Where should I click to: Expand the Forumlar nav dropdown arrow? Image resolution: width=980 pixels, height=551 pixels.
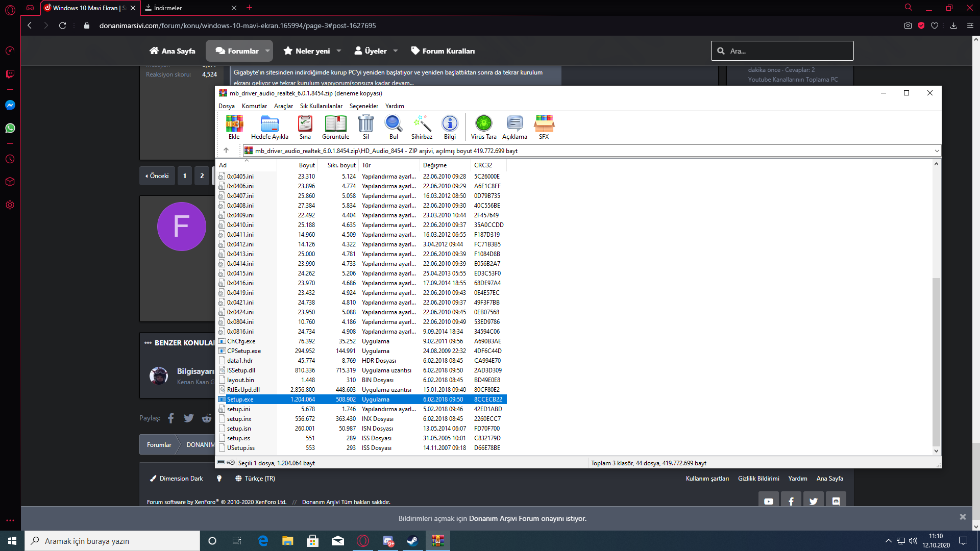(x=267, y=51)
